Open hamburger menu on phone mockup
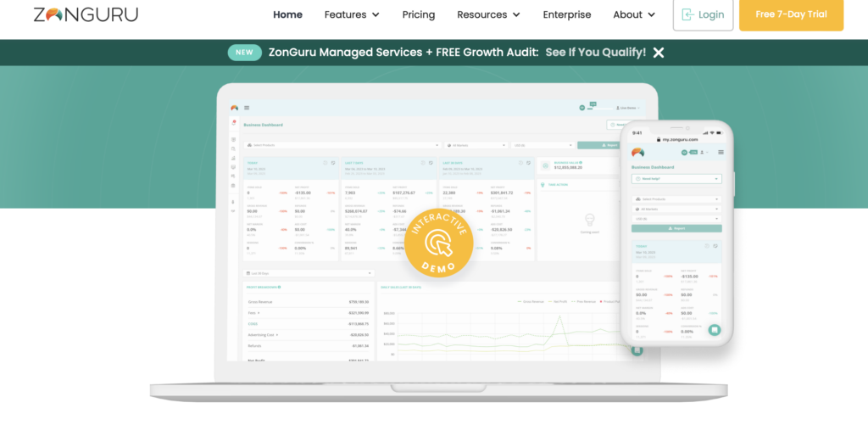The image size is (868, 425). click(721, 152)
